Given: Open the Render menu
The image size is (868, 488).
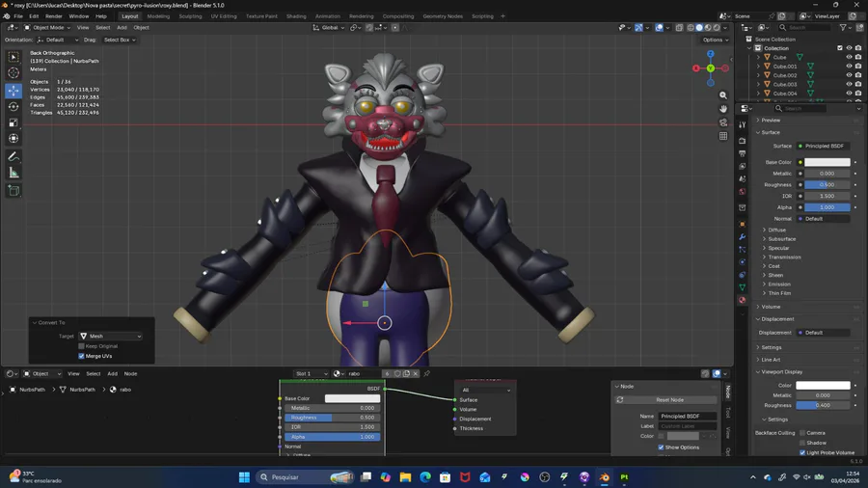Looking at the screenshot, I should (53, 16).
